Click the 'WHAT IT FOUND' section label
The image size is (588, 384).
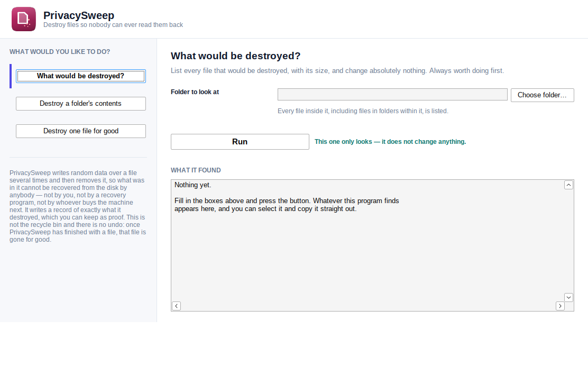pyautogui.click(x=196, y=170)
